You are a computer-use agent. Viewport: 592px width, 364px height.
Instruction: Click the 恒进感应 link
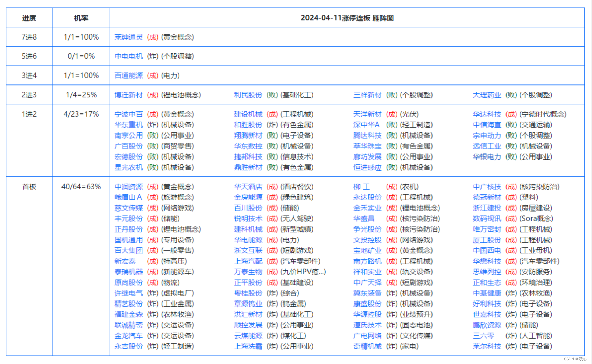pyautogui.click(x=367, y=168)
